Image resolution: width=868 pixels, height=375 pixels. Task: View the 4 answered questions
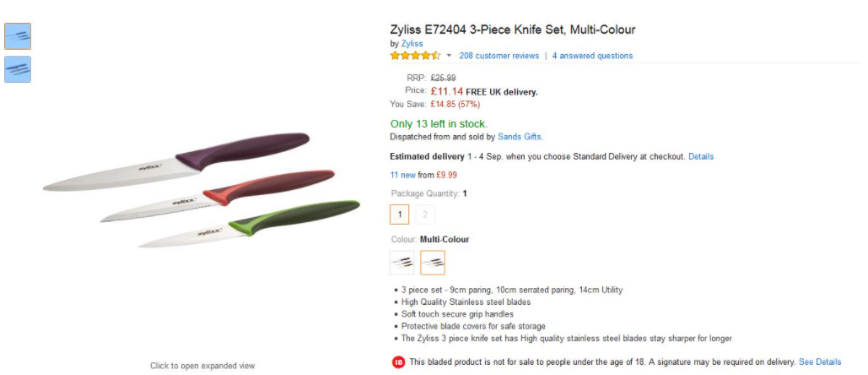pos(592,56)
